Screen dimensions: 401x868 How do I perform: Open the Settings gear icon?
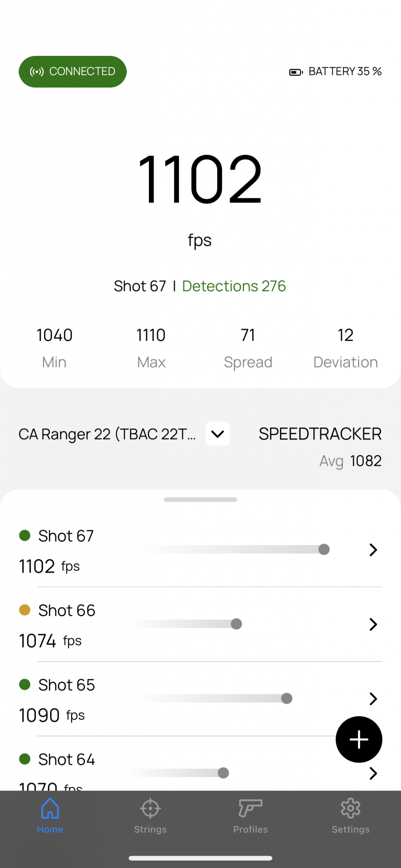point(351,809)
